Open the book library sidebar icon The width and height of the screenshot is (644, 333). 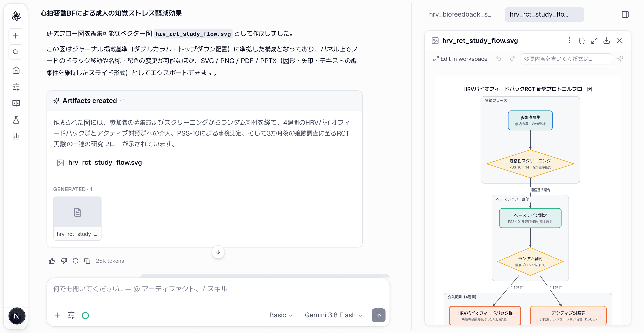[16, 103]
